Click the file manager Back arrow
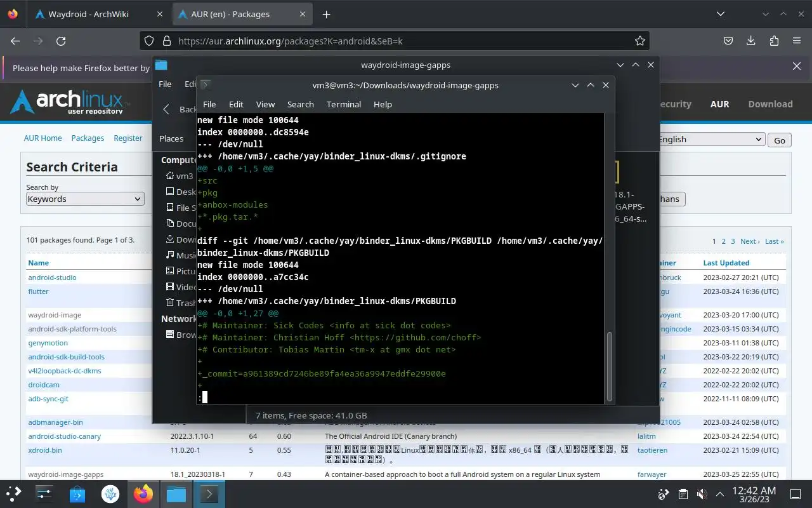The width and height of the screenshot is (812, 508). coord(166,109)
